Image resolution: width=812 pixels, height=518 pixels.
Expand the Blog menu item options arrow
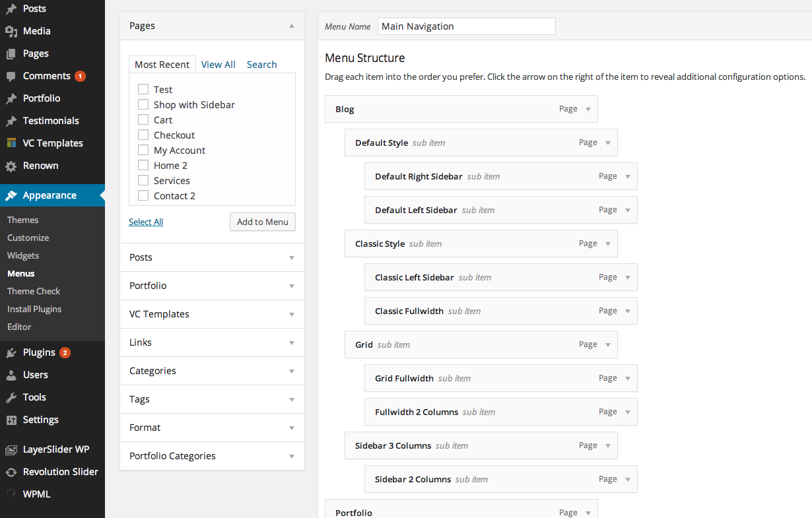pyautogui.click(x=588, y=109)
